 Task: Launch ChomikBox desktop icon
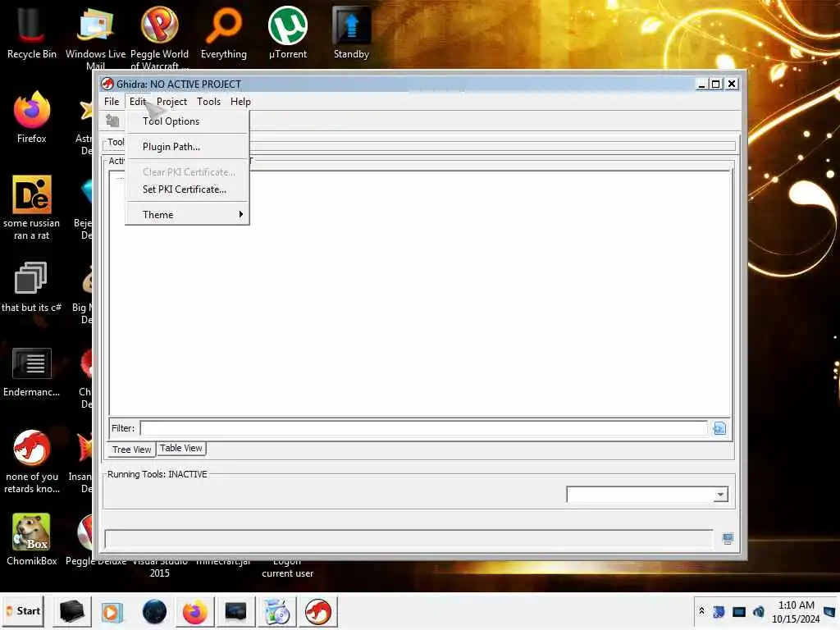(x=32, y=540)
